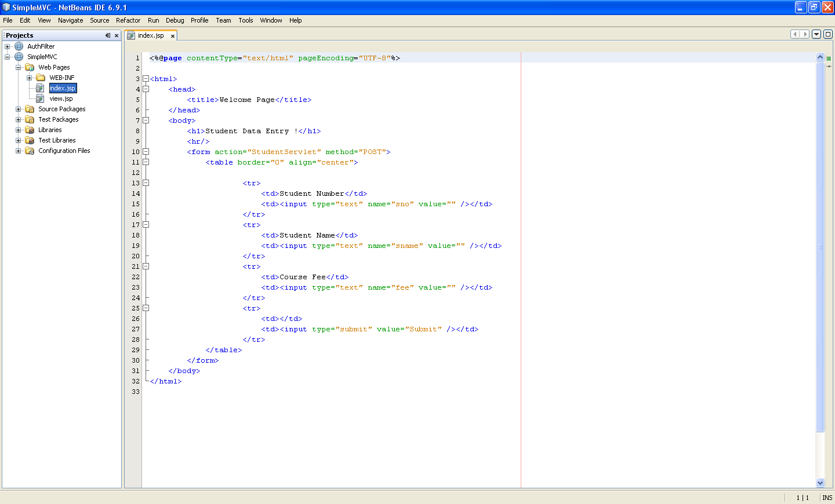835x504 pixels.
Task: Navigate forward using the right arrow icon
Action: [805, 34]
